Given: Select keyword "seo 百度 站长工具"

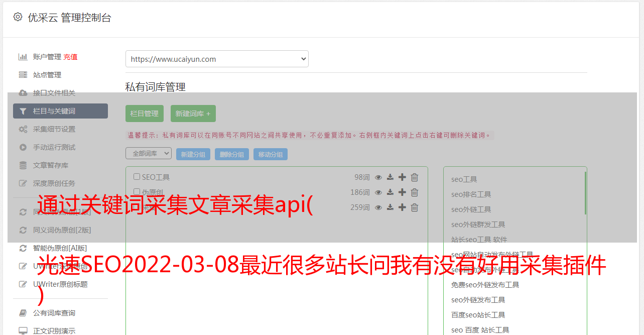Looking at the screenshot, I should (x=480, y=330).
